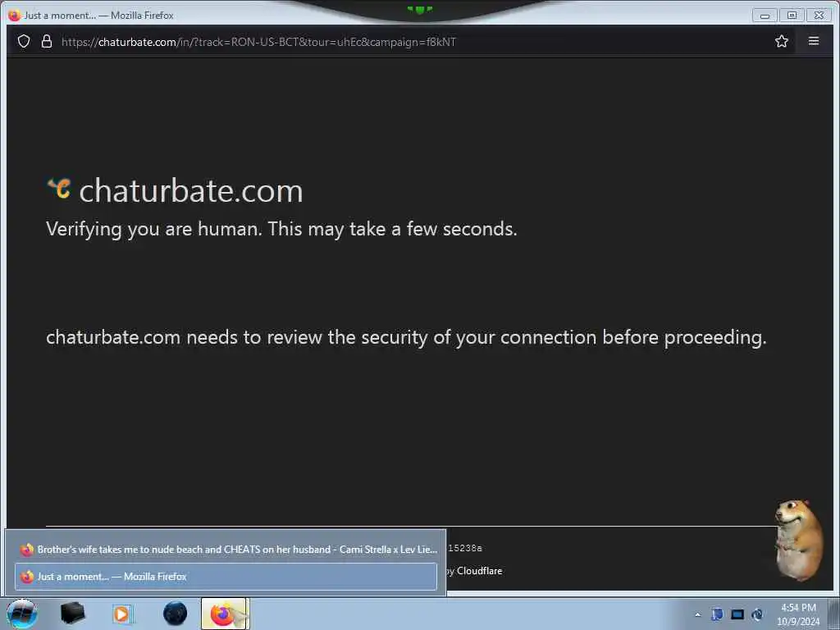Click the Firefox taskbar button
Screen dimensions: 840x630
point(225,614)
